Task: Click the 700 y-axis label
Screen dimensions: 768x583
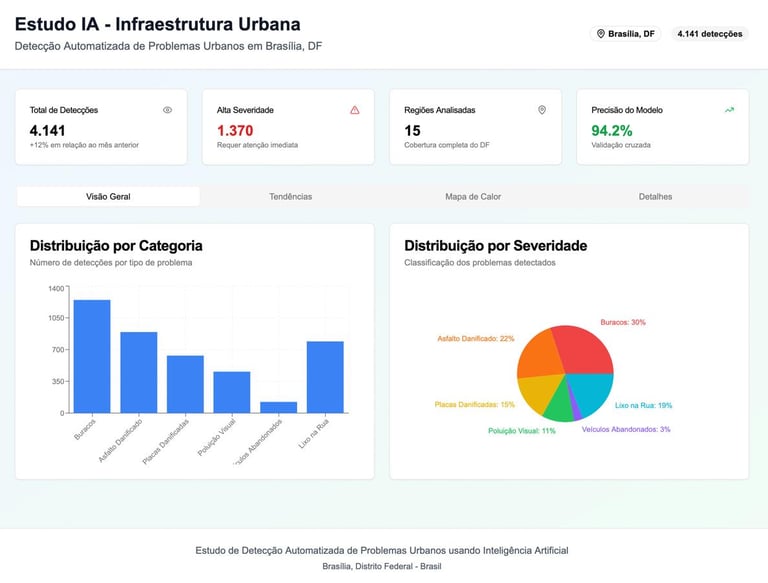Action: click(x=58, y=350)
